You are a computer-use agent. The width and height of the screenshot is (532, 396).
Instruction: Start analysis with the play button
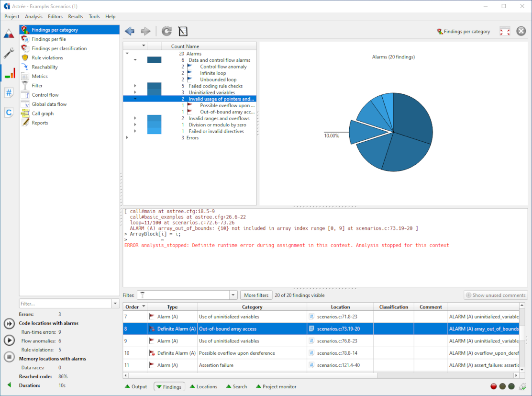point(9,340)
